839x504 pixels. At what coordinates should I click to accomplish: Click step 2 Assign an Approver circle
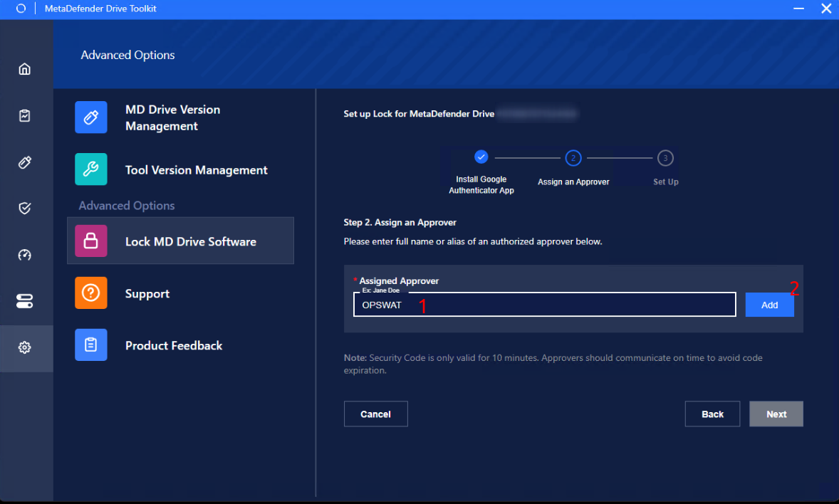573,158
